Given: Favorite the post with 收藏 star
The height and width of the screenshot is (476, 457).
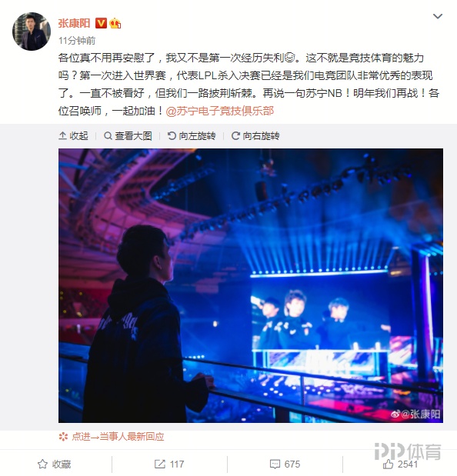Looking at the screenshot, I should pos(55,464).
